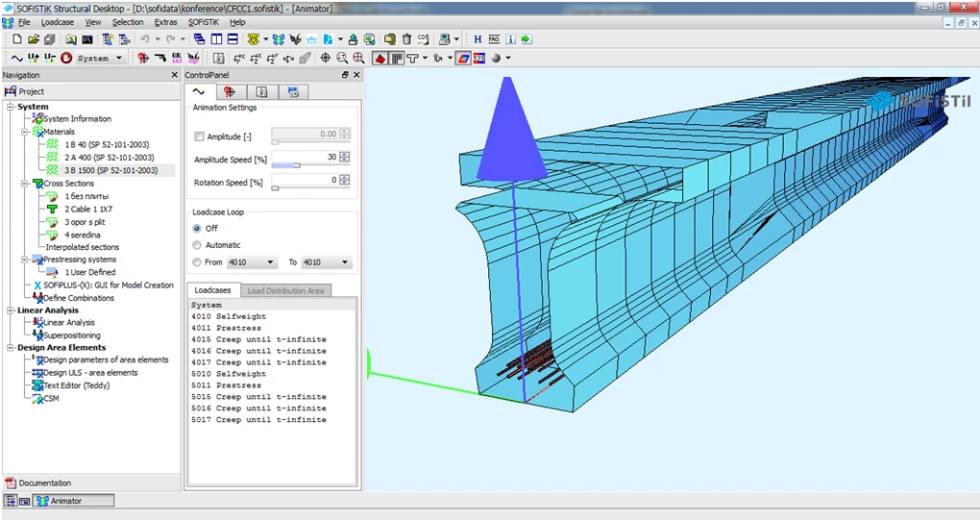The image size is (980, 520).
Task: Click the tile windows vertically icon
Action: tap(216, 39)
